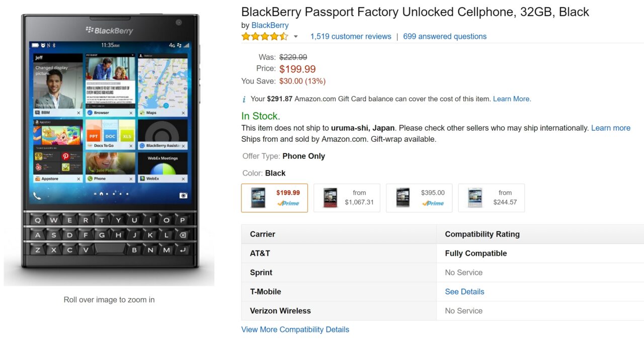Screen dimensions: 644x340
Task: Select the $395.00 Prime color option
Action: tap(419, 198)
